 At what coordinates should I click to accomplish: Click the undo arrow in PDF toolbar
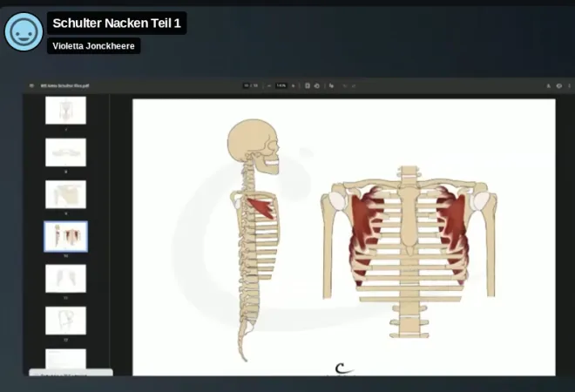coord(345,86)
